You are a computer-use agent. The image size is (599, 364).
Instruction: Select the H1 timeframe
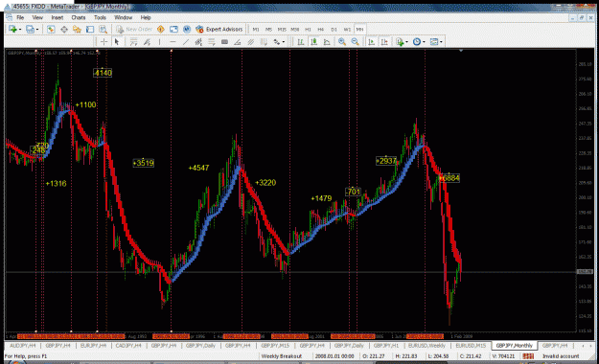pos(308,30)
